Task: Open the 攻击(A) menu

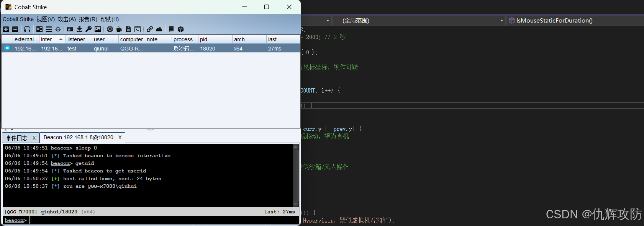Action: click(67, 19)
